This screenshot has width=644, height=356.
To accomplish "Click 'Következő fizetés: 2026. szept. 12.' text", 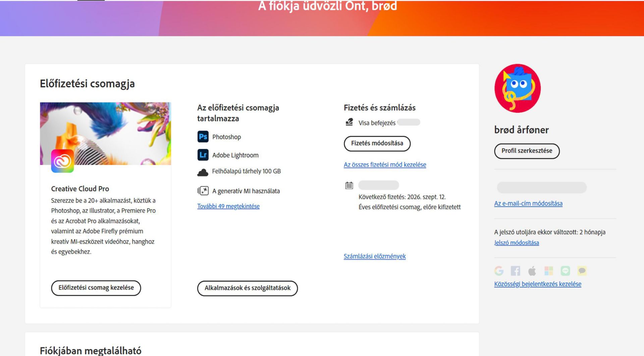I will click(x=402, y=197).
